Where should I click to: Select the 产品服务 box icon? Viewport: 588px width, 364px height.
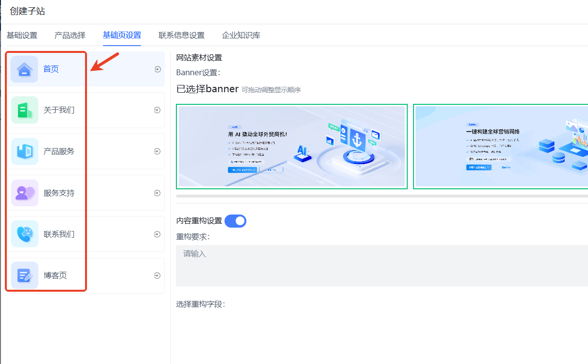coord(24,151)
